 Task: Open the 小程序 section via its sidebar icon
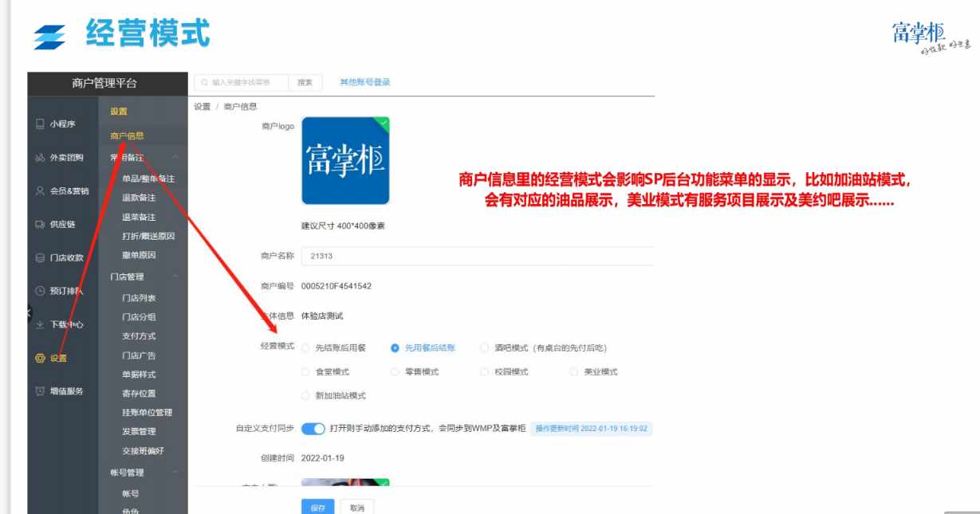pyautogui.click(x=40, y=124)
